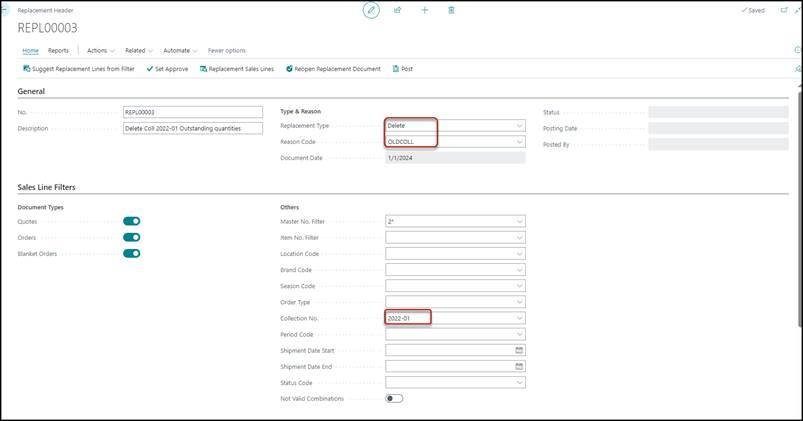Open page in new window icon
This screenshot has width=803, height=421.
783,10
